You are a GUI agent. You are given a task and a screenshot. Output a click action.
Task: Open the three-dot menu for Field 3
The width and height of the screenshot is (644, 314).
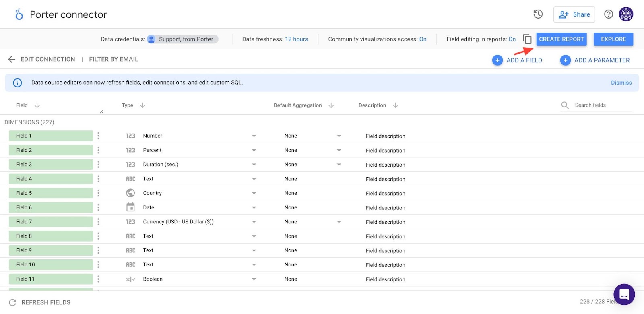click(98, 164)
